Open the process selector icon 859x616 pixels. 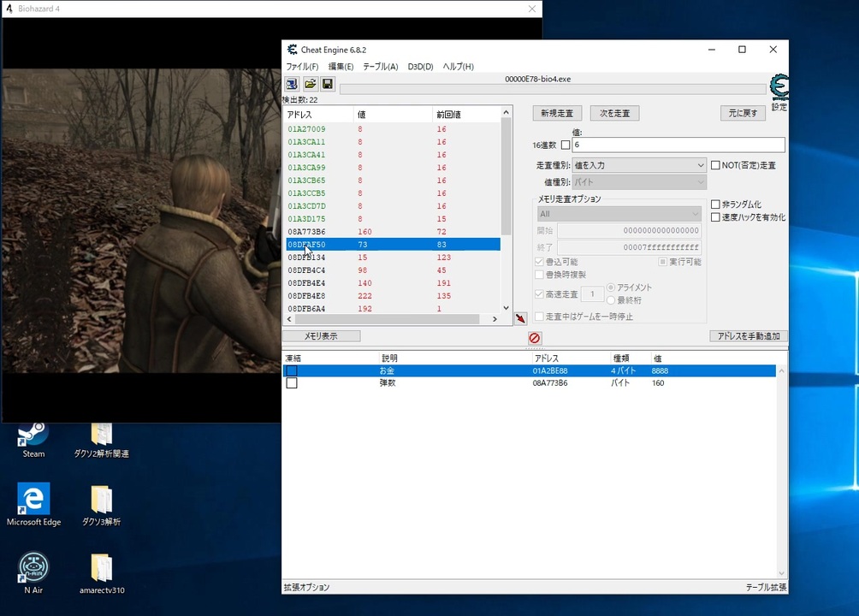click(292, 84)
